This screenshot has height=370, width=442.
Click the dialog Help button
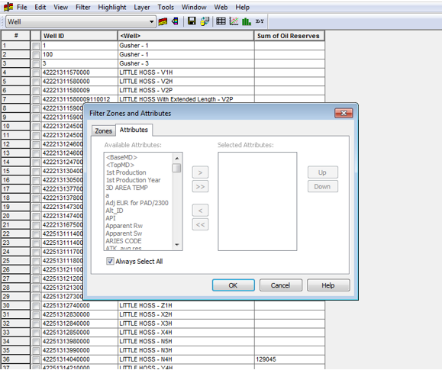click(328, 285)
